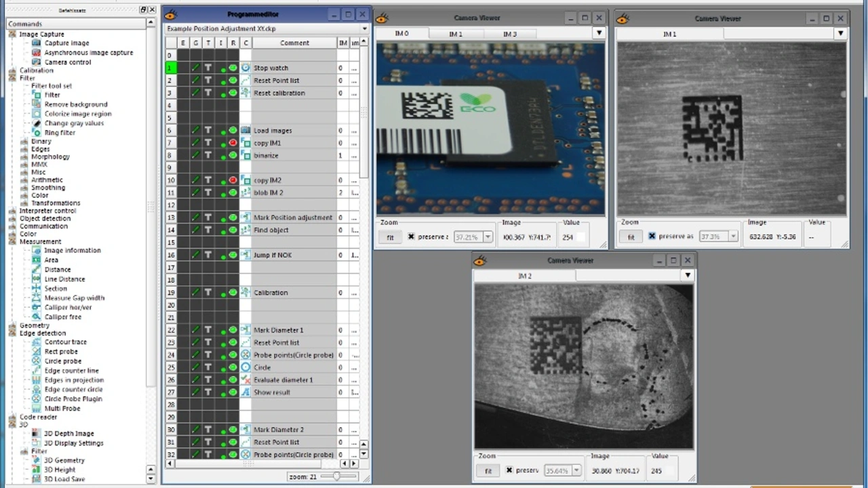Screen dimensions: 868x488
Task: Open 3D Display Settings icon
Action: tap(36, 443)
